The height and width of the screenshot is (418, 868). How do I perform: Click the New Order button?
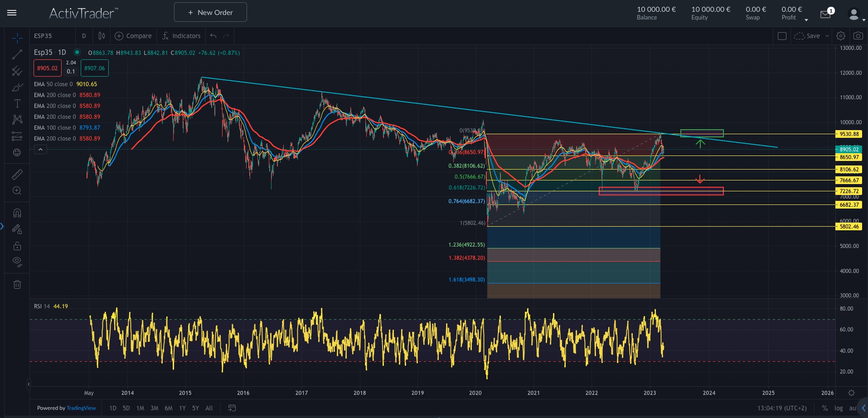tap(210, 12)
